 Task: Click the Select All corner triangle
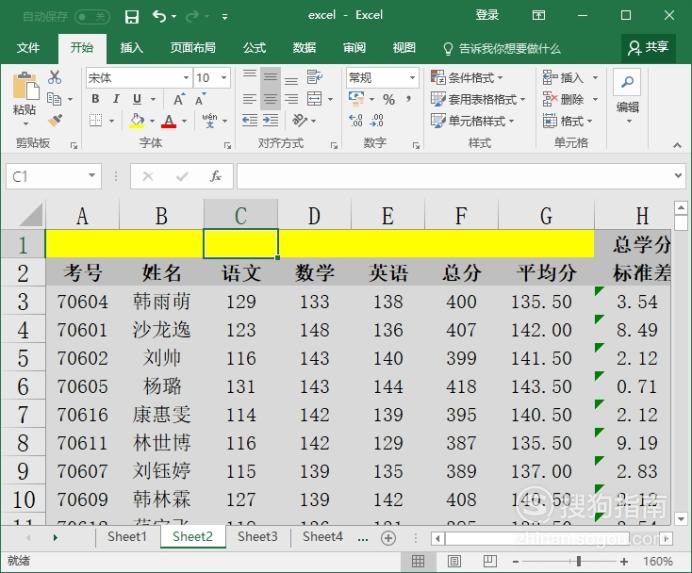pyautogui.click(x=31, y=215)
